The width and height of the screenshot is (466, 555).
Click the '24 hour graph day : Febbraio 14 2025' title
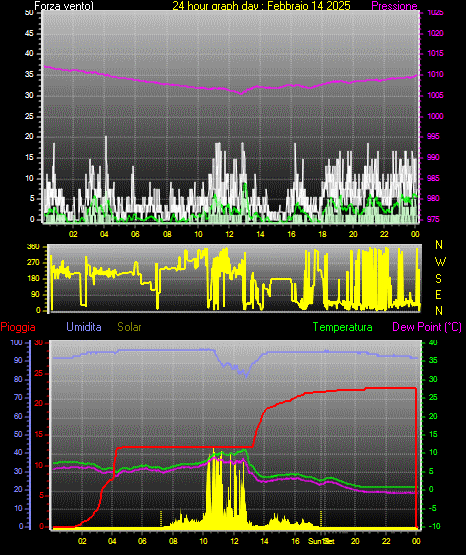point(261,6)
